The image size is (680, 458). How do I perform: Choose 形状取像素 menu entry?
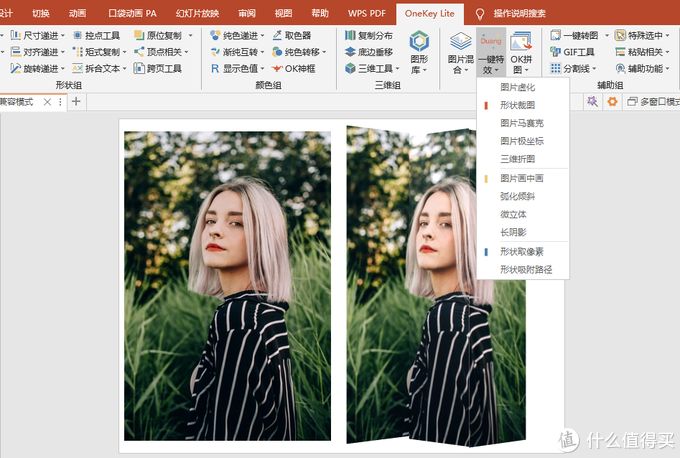[x=523, y=252]
